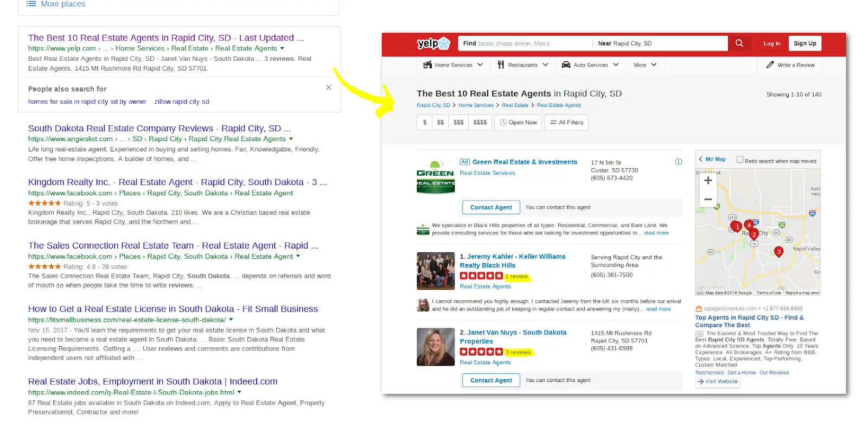Select the $$ price filter
Image resolution: width=868 pixels, height=426 pixels.
441,122
